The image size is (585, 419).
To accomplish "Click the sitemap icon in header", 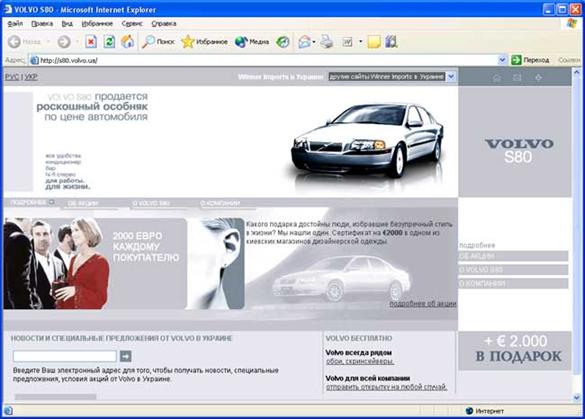I will point(538,78).
